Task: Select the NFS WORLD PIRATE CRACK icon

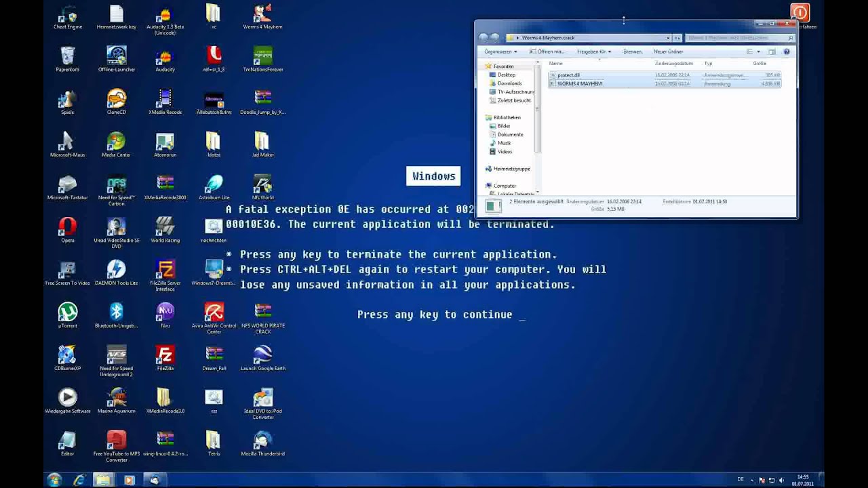Action: click(x=262, y=319)
